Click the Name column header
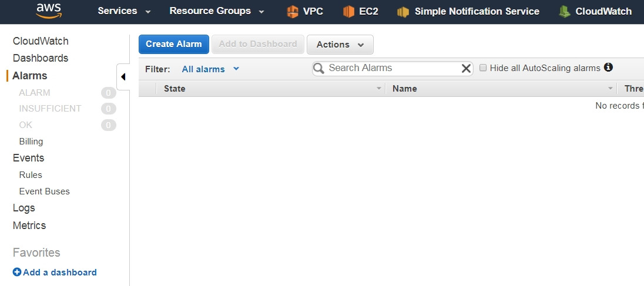644x286 pixels. [x=501, y=89]
